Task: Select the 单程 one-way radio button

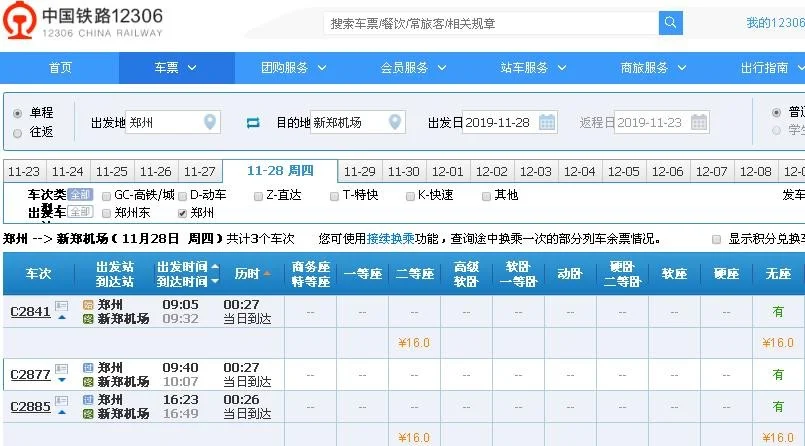Action: pos(17,113)
